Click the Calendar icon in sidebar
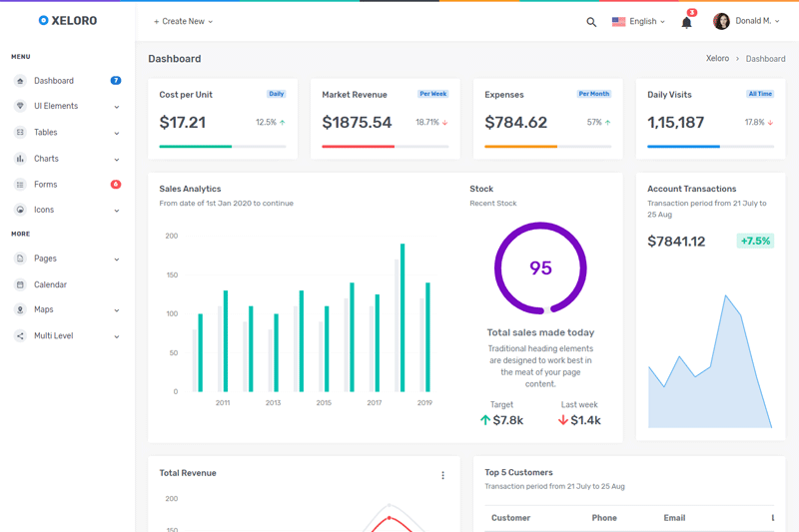The height and width of the screenshot is (532, 799). tap(20, 284)
